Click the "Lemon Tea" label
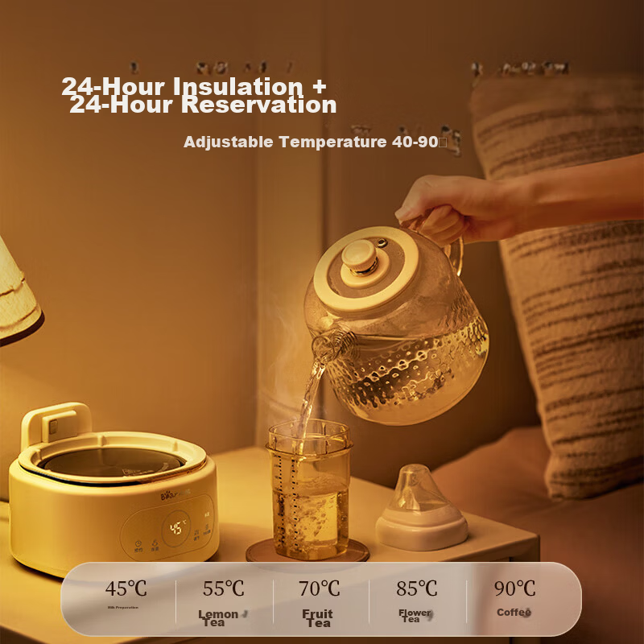 pos(218,617)
